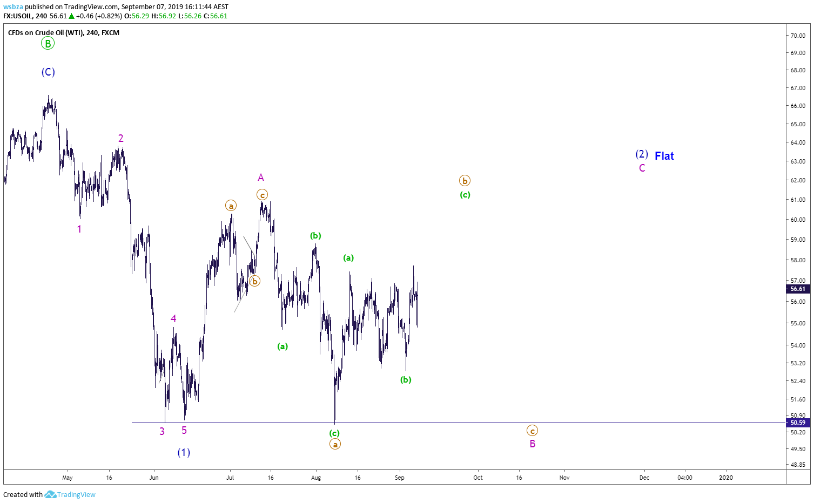The width and height of the screenshot is (814, 504).
Task: Select the purple 3 wave label
Action: [162, 431]
